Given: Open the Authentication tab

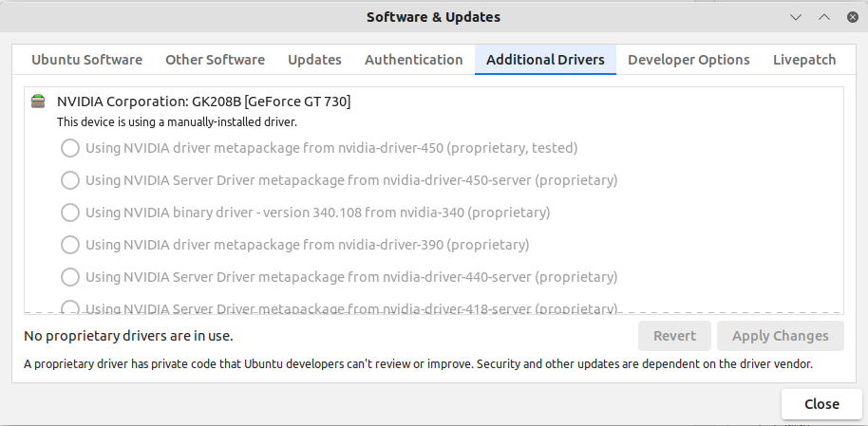Looking at the screenshot, I should [413, 60].
